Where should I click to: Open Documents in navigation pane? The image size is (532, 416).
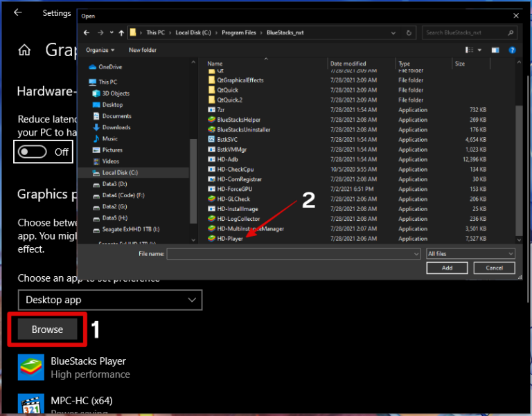coord(112,116)
